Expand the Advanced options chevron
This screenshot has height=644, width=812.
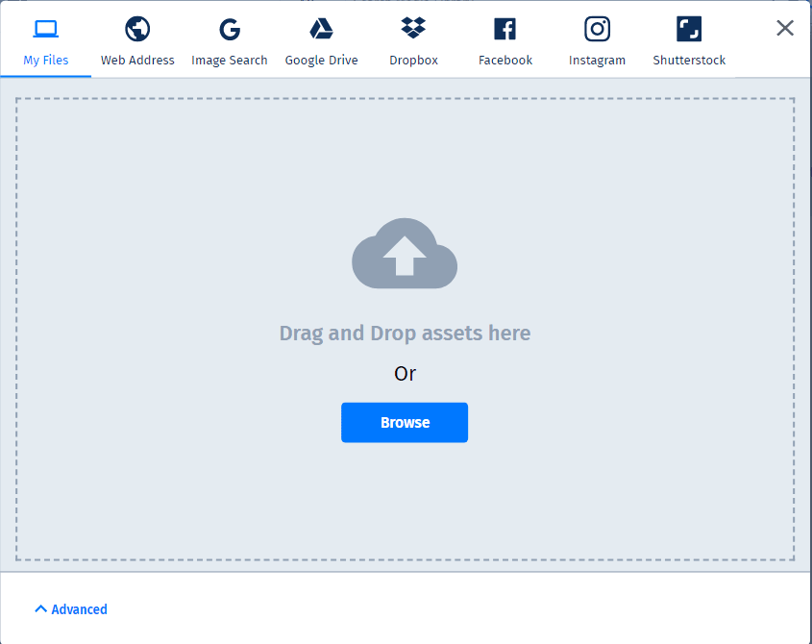pyautogui.click(x=41, y=608)
